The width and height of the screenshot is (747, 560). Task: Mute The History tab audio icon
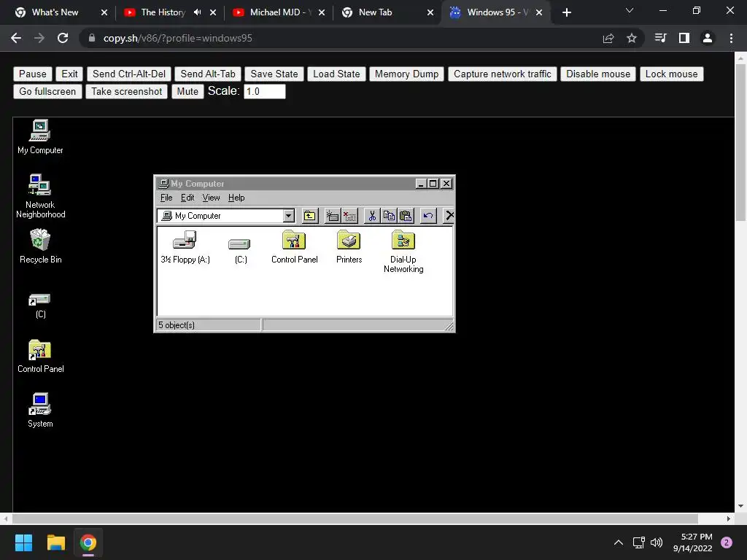pos(197,12)
